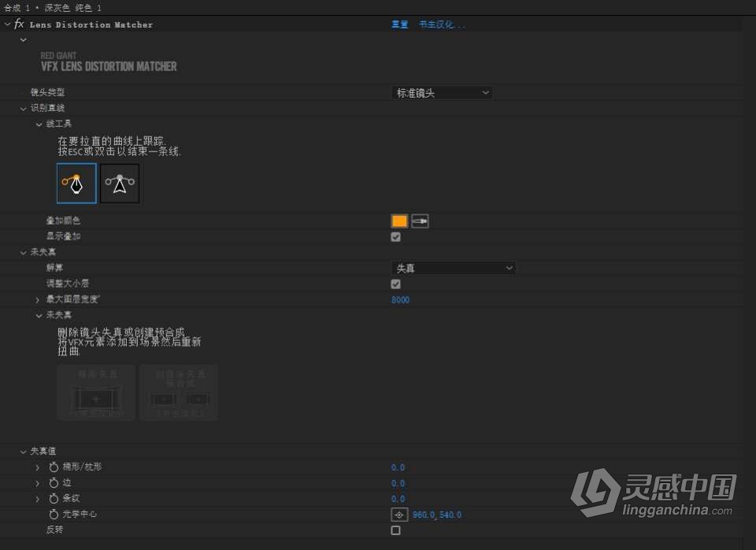
Task: Click the create undistorted precomp button
Action: coord(179,392)
